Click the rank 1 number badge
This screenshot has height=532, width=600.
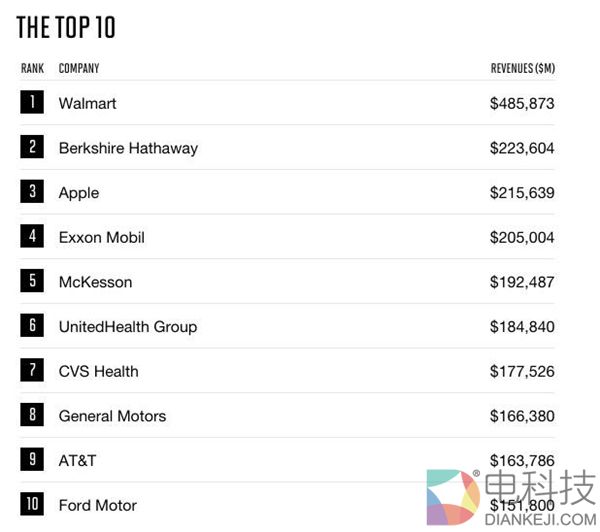pyautogui.click(x=32, y=102)
